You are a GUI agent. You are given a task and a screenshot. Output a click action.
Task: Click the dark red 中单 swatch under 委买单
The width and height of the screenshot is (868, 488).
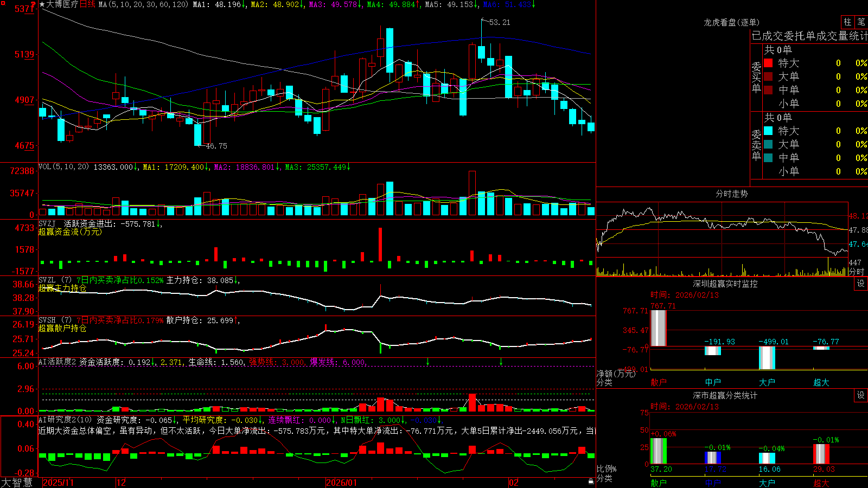coord(768,90)
